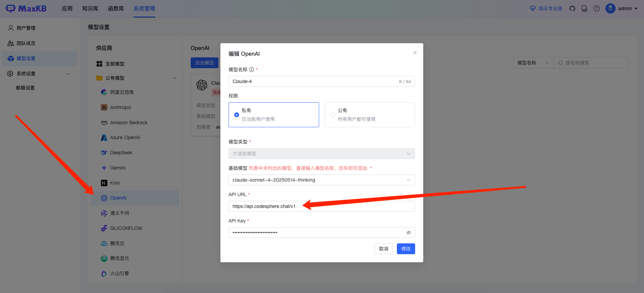Click the 添加模型 button
Screen dimensions: 644x293
205,63
